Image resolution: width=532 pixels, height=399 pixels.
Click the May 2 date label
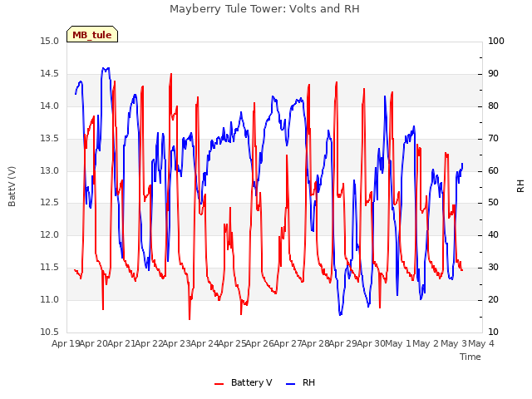pyautogui.click(x=426, y=344)
